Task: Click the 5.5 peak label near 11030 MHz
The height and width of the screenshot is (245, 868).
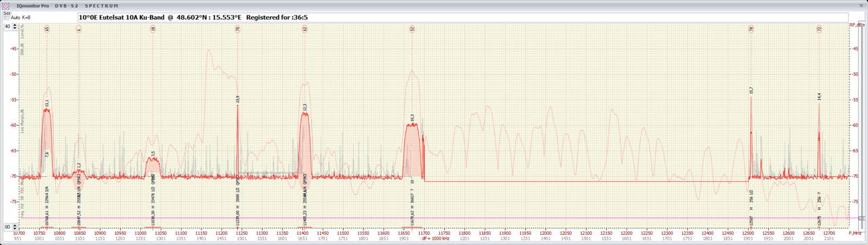Action: 153,154
